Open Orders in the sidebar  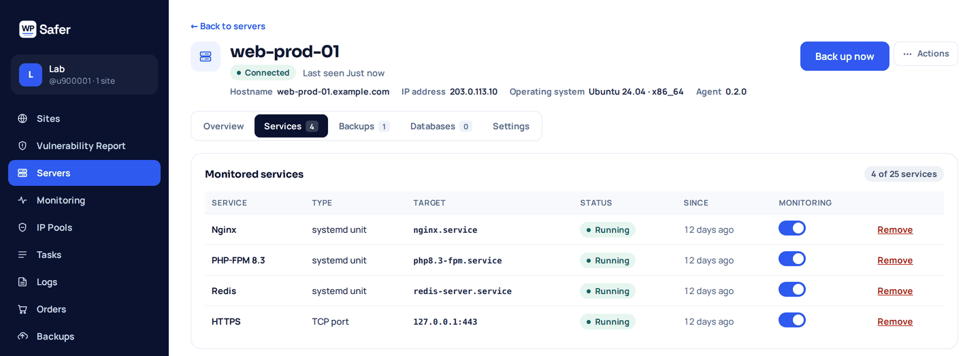(84, 309)
